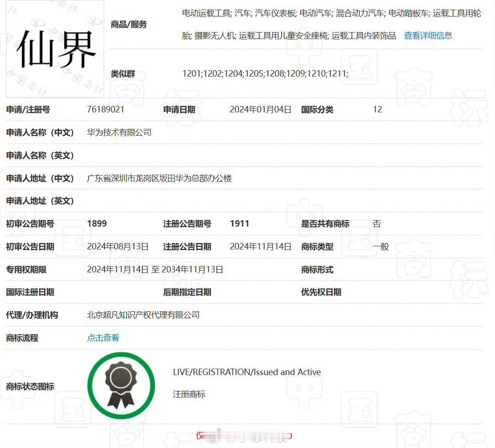Viewport: 495px width, 448px height.
Task: Click the 代理/办理机构 label
Action: [32, 315]
